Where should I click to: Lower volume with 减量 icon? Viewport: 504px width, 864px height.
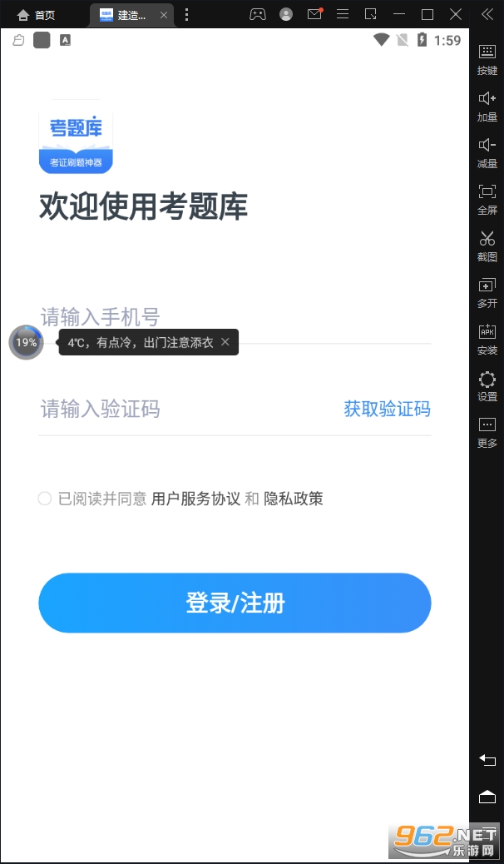[x=487, y=153]
